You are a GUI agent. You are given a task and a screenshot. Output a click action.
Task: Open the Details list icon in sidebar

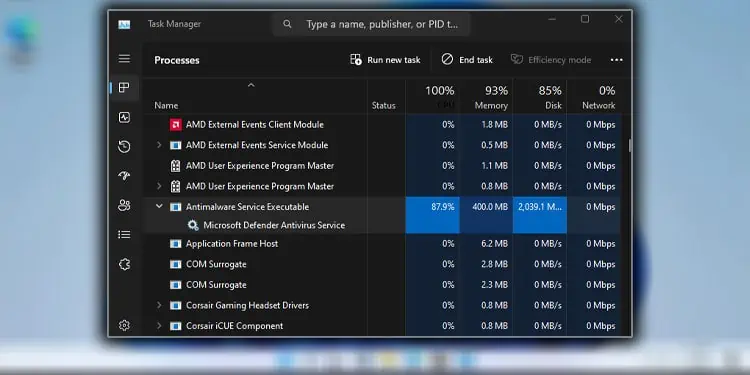(x=124, y=234)
